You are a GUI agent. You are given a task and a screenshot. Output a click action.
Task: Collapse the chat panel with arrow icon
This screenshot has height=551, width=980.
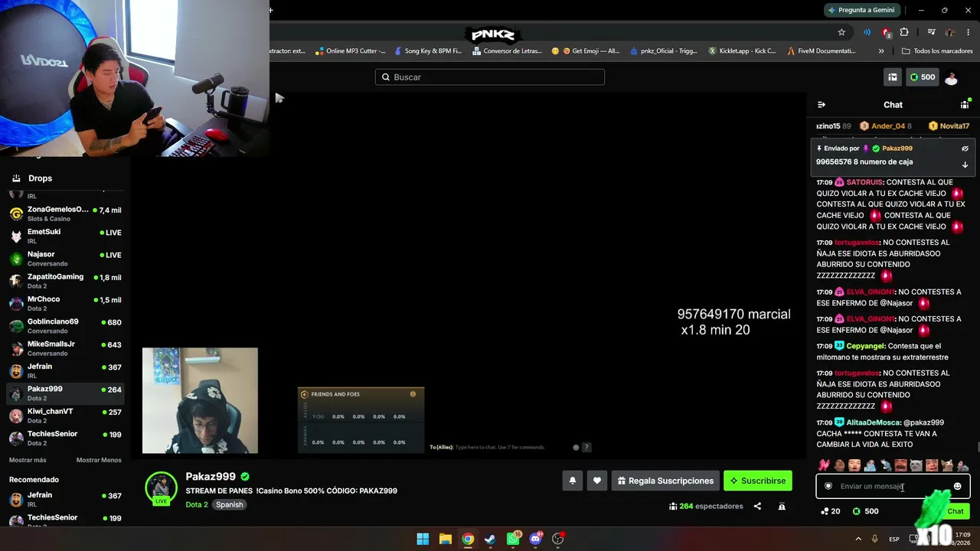click(x=822, y=105)
